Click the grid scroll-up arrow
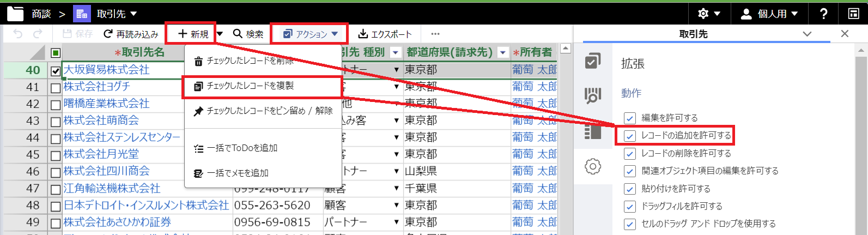Image resolution: width=868 pixels, height=235 pixels. pyautogui.click(x=566, y=49)
